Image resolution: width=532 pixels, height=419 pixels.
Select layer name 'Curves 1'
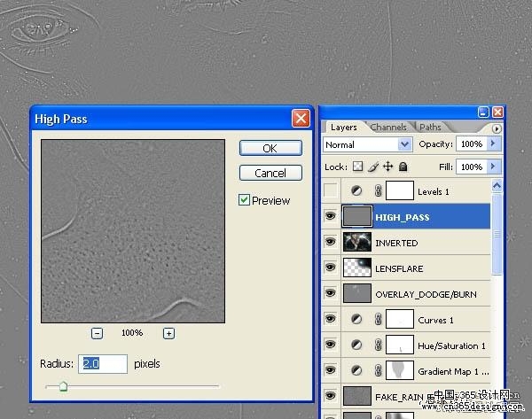435,321
